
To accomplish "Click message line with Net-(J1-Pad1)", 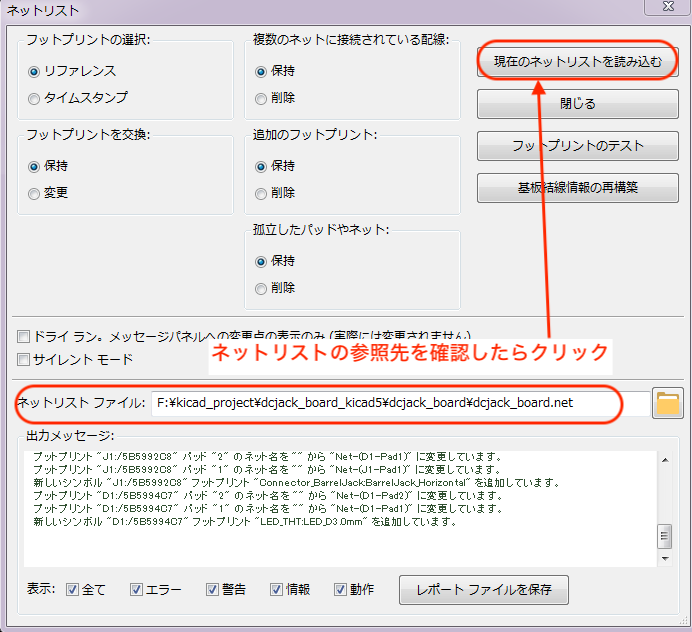I will [x=267, y=470].
